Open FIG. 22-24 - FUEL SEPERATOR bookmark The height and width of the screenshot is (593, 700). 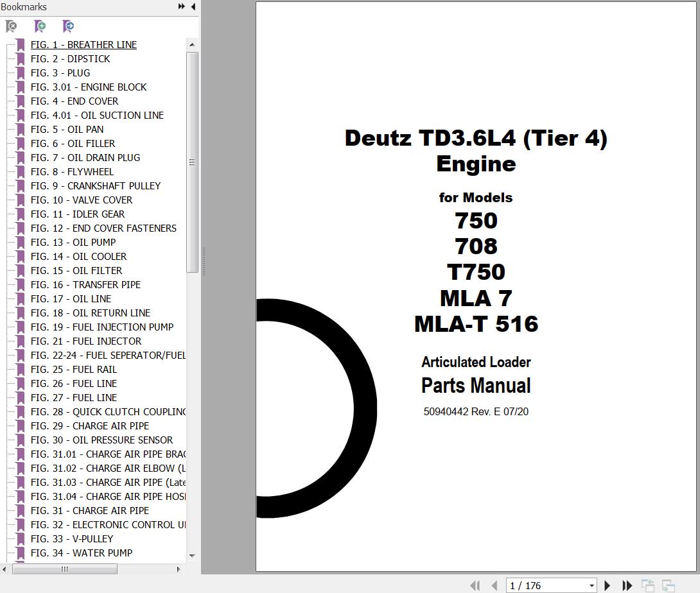point(108,355)
